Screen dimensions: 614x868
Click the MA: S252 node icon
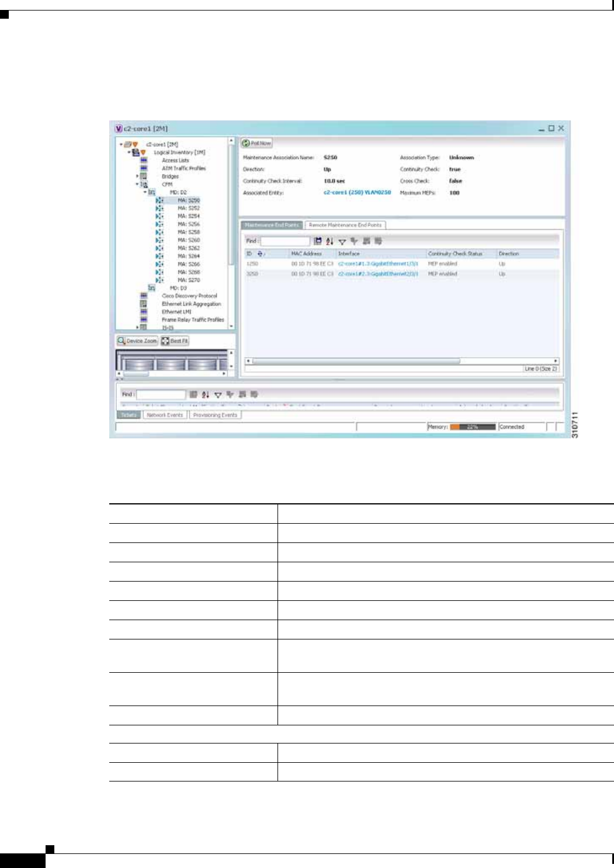(x=159, y=208)
